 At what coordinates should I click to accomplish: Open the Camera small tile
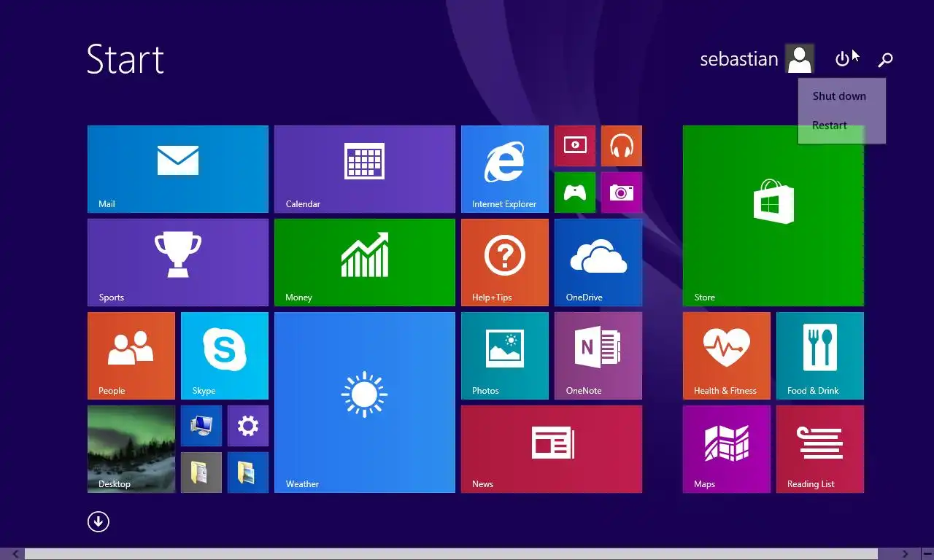[622, 192]
